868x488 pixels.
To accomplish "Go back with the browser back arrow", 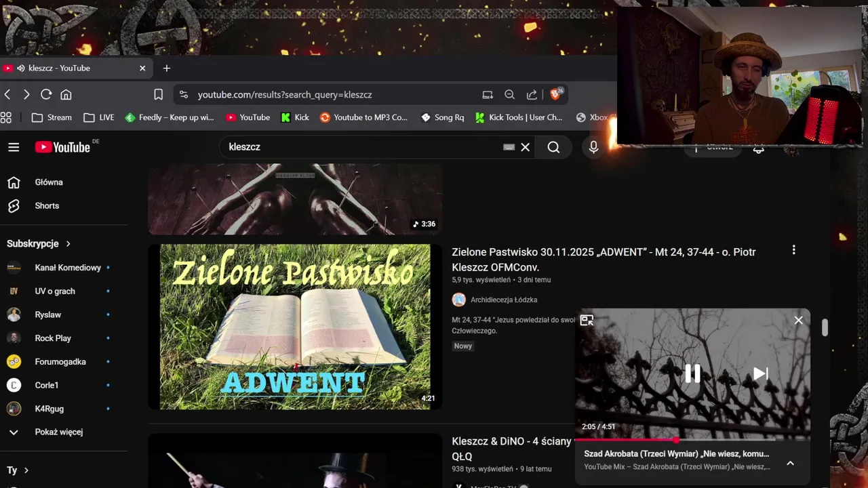I will click(x=7, y=94).
